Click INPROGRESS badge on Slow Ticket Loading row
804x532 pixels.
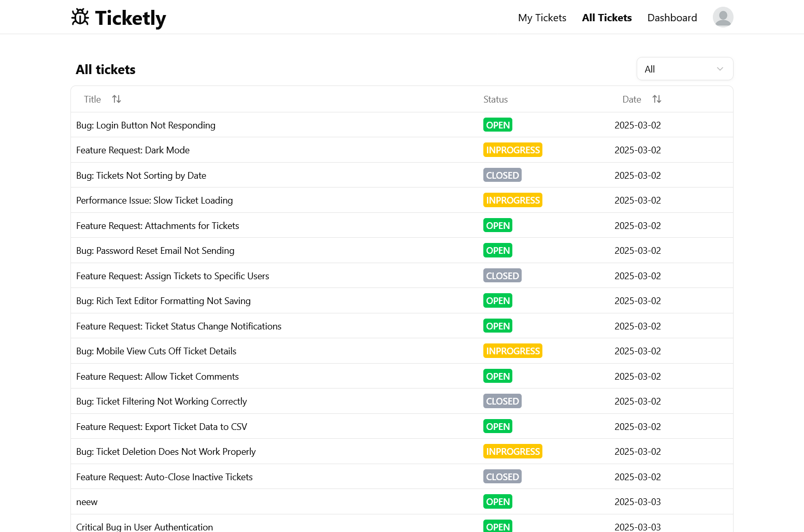pyautogui.click(x=513, y=200)
